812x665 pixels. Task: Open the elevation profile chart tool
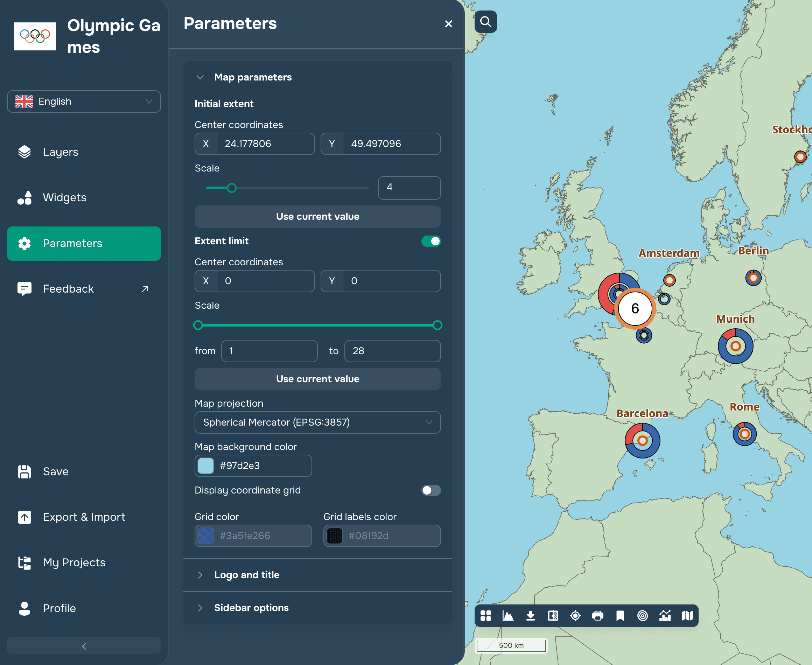[508, 616]
